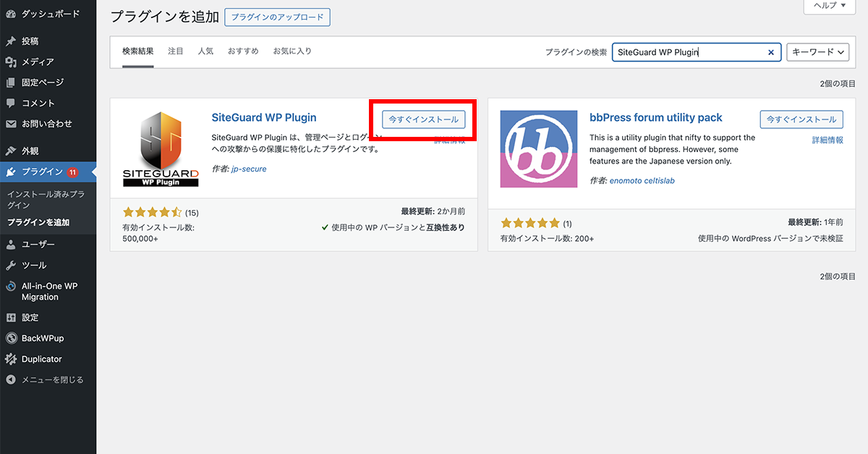This screenshot has width=868, height=454.
Task: Open the キーワード search type dropdown
Action: [817, 52]
